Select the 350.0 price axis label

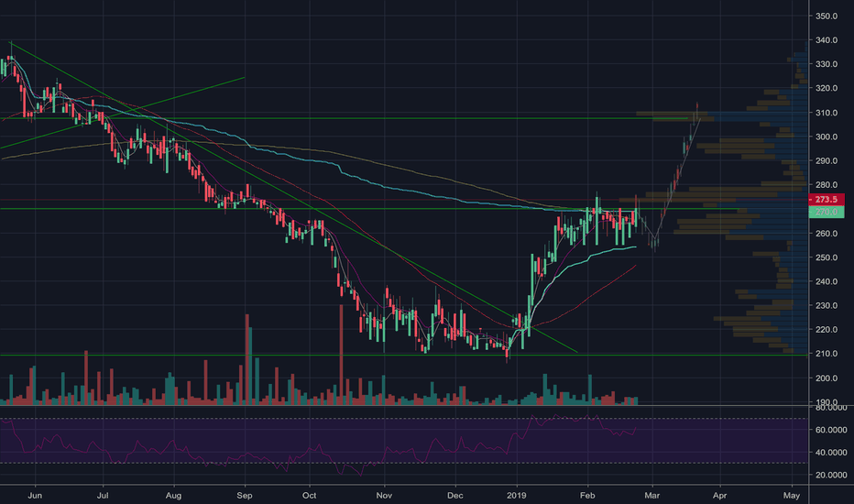pos(827,16)
